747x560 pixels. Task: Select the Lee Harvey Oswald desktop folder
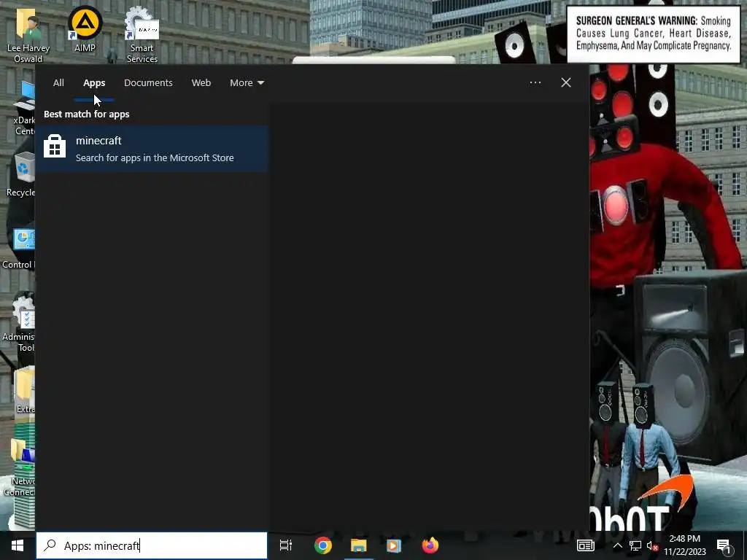point(28,36)
